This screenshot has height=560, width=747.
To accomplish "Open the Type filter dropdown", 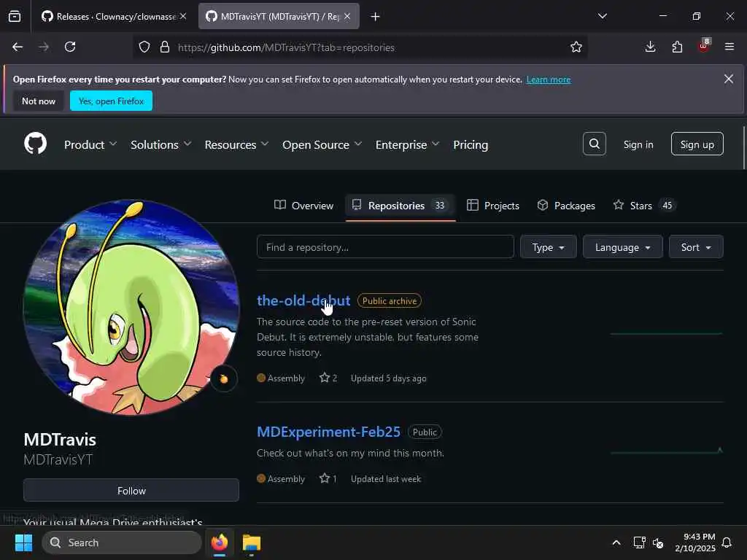I will [548, 246].
